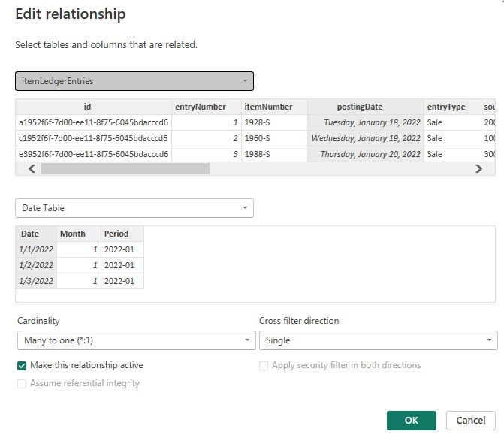Click the id cell starting with e3952f6f

click(x=94, y=154)
